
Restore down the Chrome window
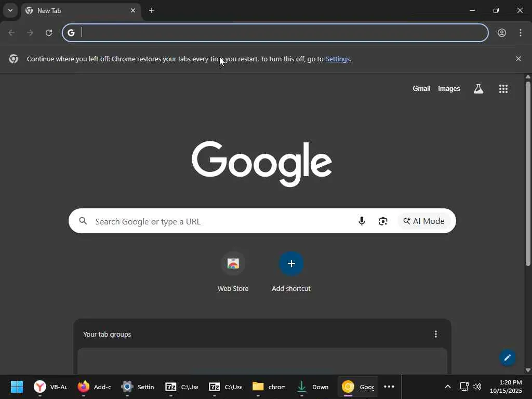coord(496,10)
